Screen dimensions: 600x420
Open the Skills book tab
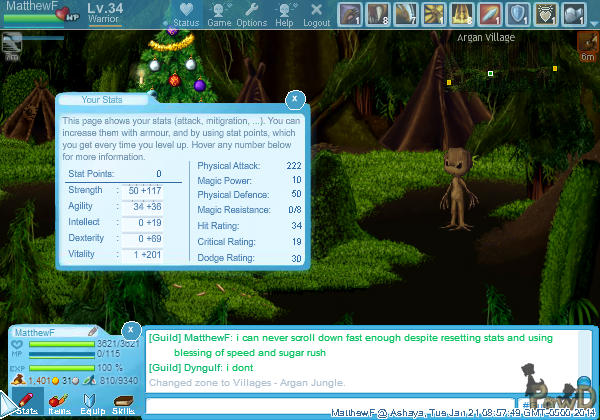(x=123, y=403)
